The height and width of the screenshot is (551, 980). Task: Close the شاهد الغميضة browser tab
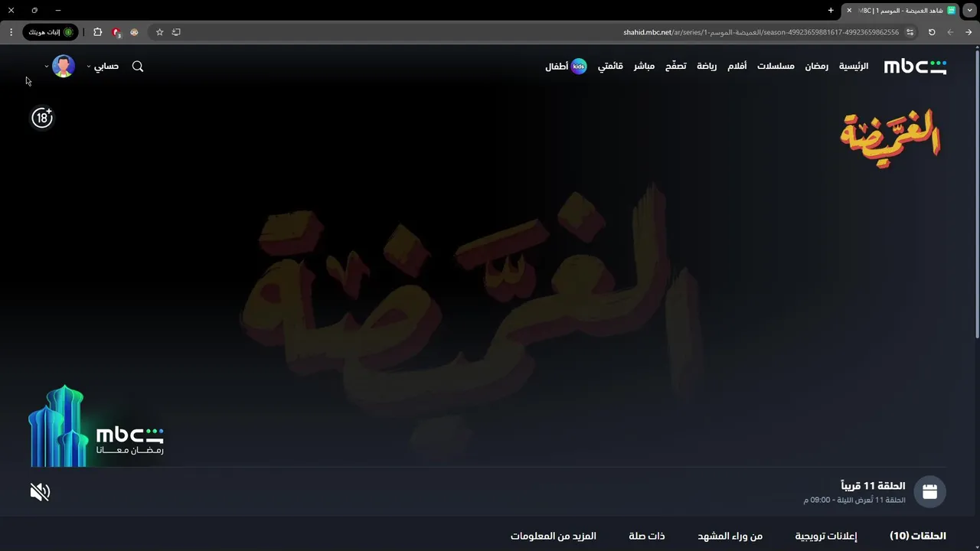[x=849, y=11]
